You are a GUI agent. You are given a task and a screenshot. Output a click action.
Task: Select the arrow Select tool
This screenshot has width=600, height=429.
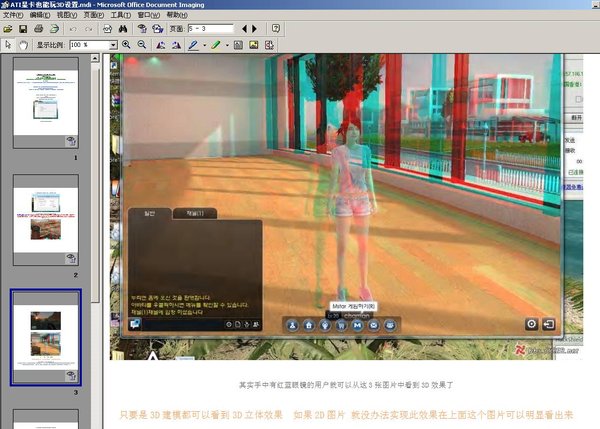8,45
